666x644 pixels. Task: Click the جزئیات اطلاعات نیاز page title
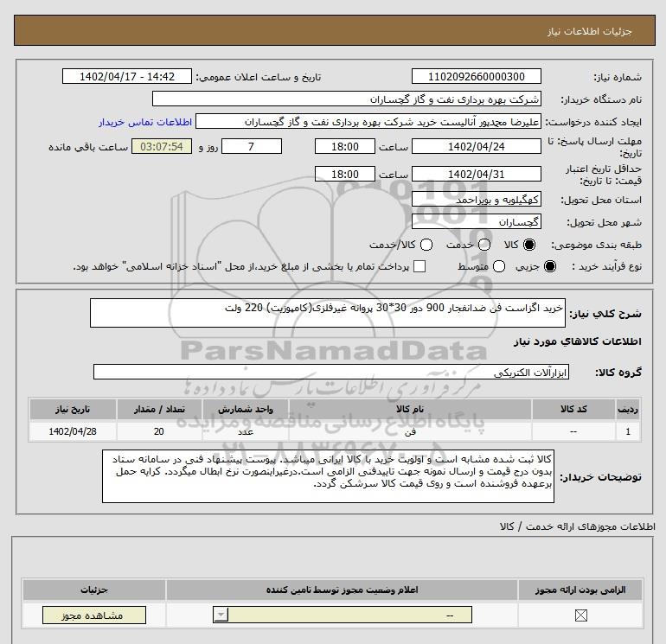[x=590, y=31]
